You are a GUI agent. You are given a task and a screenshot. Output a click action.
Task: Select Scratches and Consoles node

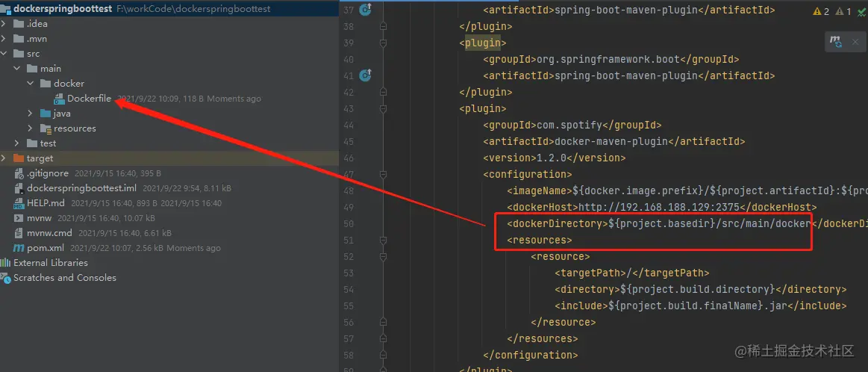[x=65, y=279]
